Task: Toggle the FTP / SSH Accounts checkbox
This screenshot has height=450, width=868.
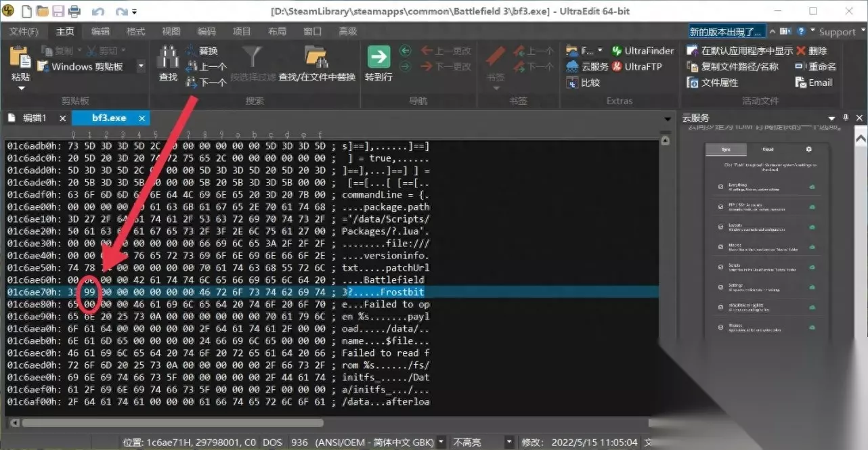Action: click(720, 206)
